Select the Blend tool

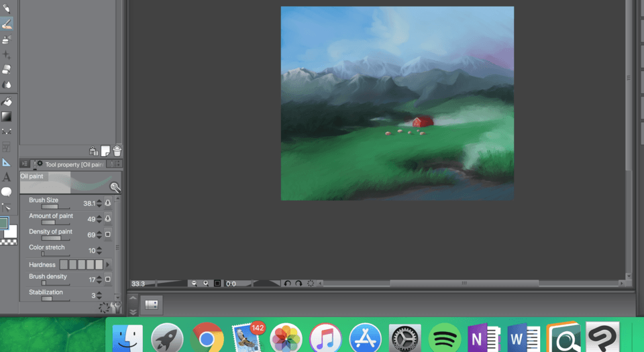click(7, 85)
